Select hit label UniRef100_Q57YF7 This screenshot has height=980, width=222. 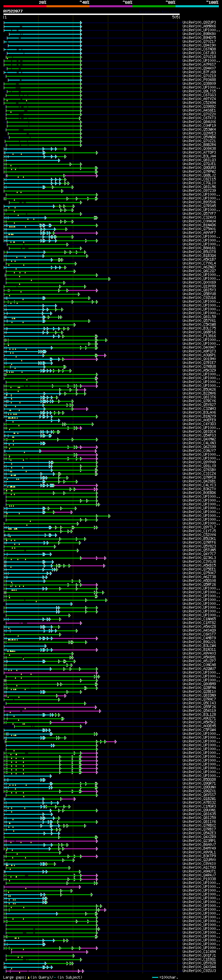(199, 214)
